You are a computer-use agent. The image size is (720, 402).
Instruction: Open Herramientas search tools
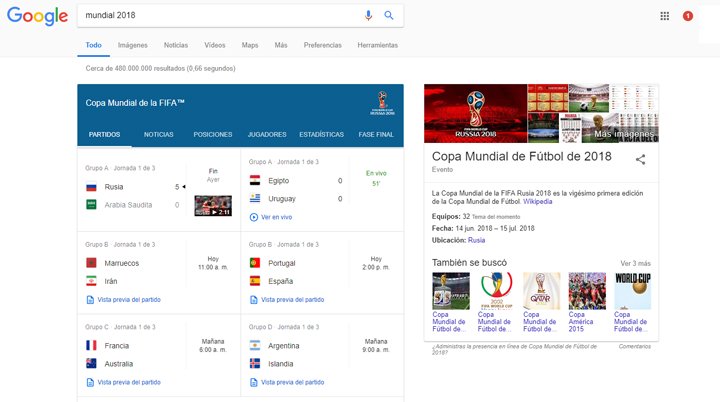point(377,45)
